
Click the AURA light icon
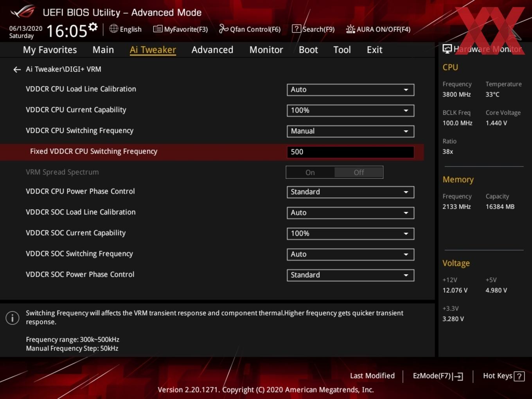click(x=350, y=29)
